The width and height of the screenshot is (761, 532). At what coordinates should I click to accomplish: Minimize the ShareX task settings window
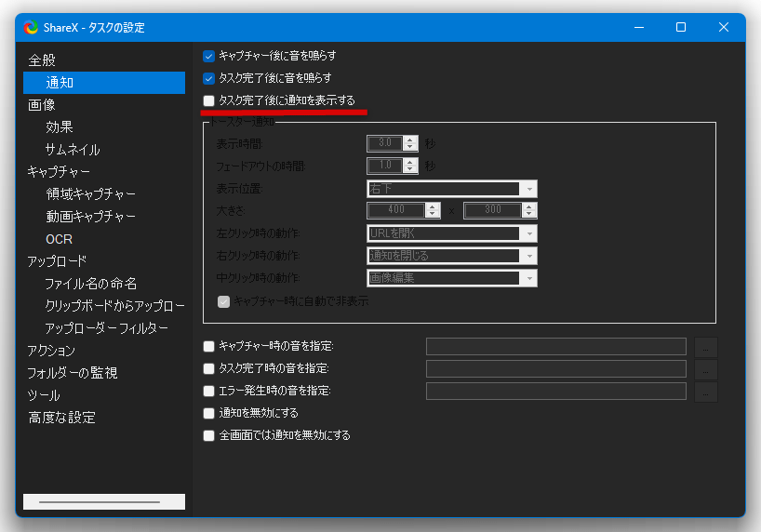pos(639,28)
